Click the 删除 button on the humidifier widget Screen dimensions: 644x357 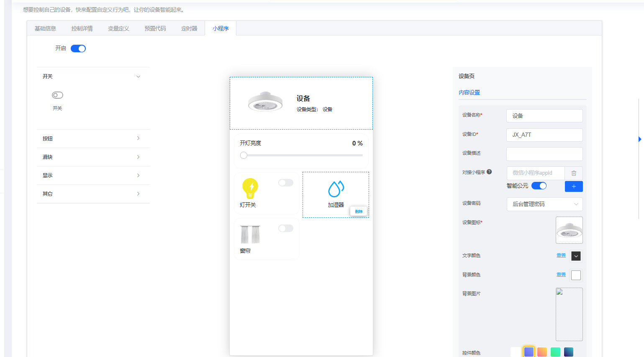[x=359, y=211]
